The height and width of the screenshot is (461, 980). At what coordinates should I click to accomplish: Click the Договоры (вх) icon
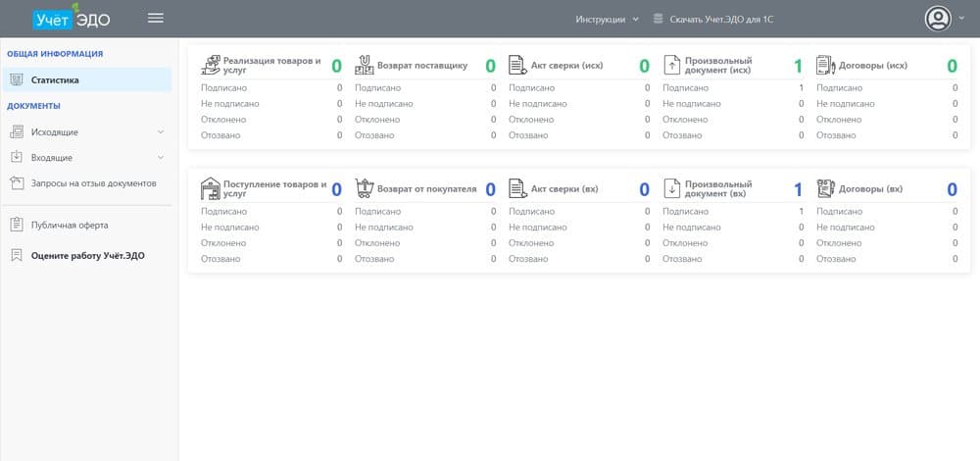tap(825, 189)
